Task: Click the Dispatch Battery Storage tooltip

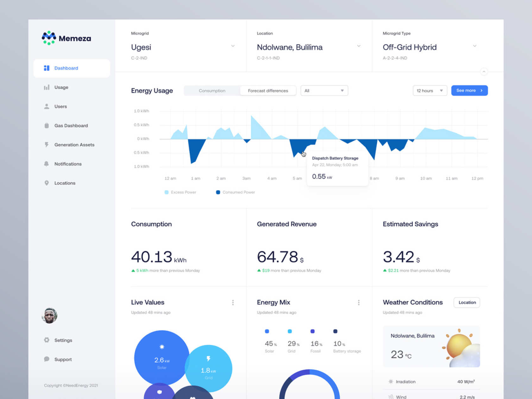Action: (338, 168)
